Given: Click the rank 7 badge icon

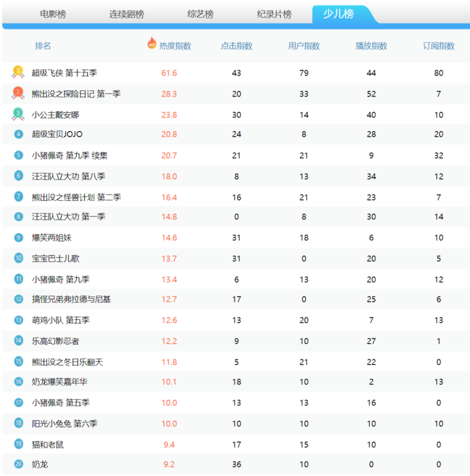Looking at the screenshot, I should [19, 196].
